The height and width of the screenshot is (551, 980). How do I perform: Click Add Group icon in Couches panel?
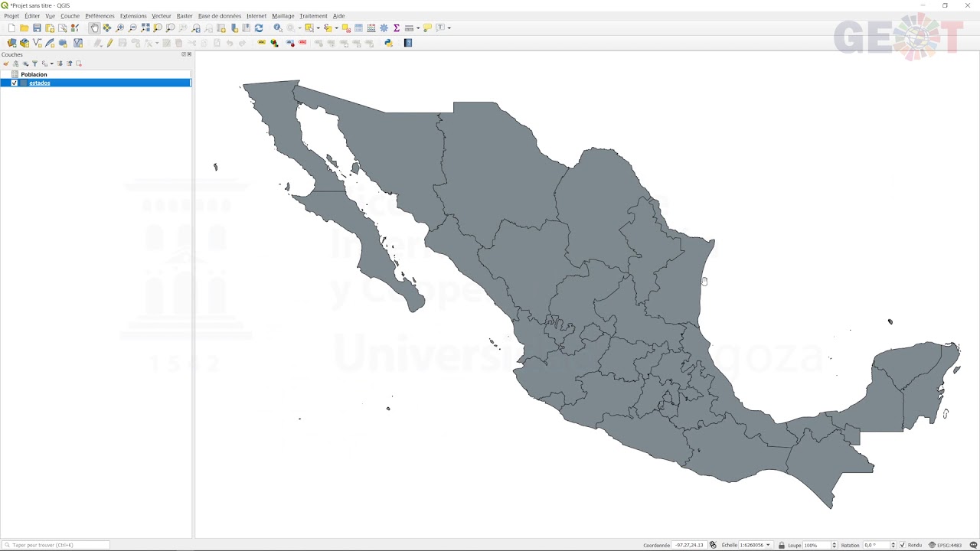(x=15, y=64)
